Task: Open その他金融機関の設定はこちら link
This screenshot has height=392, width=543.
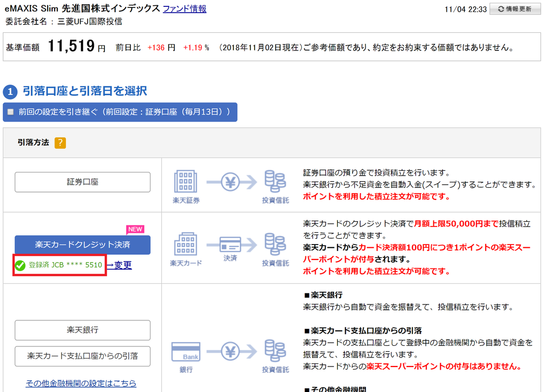Action: (x=81, y=384)
